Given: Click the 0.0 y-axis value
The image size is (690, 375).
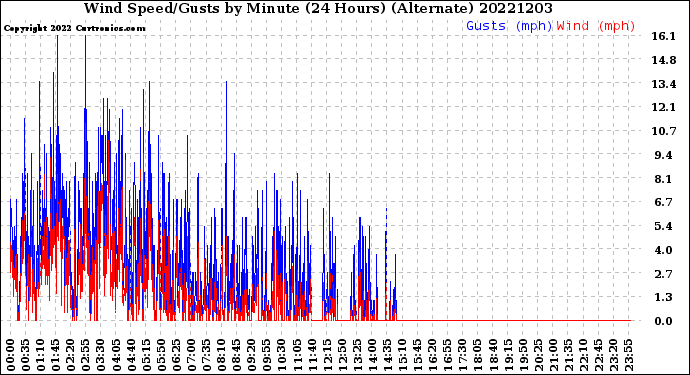Looking at the screenshot, I should (664, 321).
